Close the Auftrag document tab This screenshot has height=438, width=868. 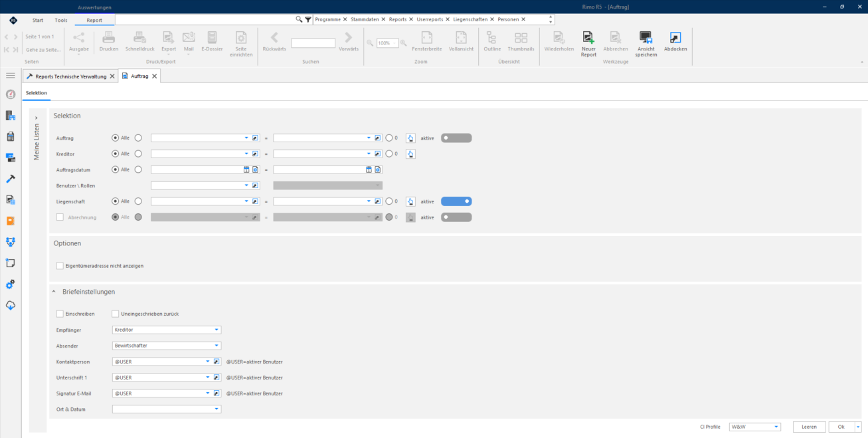[154, 76]
